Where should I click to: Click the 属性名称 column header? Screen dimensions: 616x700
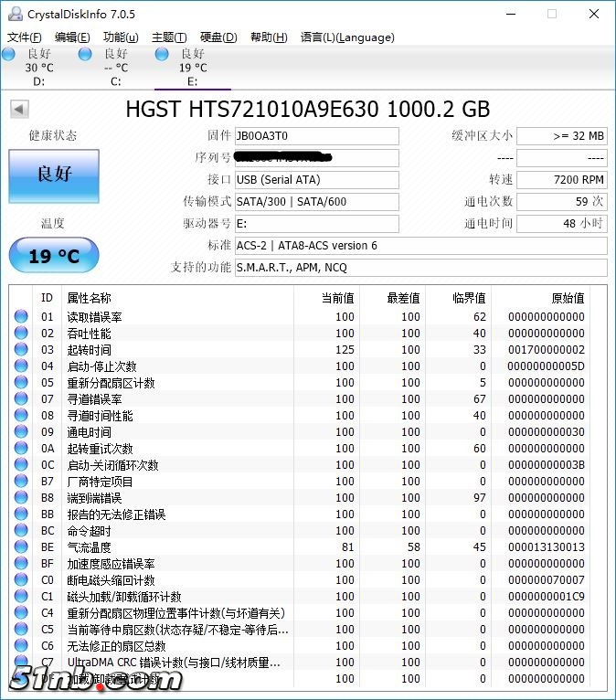coord(177,298)
